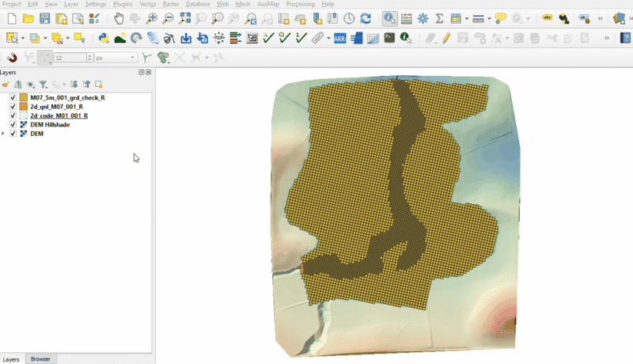Screen dimensions: 633x364
Task: Open the px units dropdown
Action: [116, 58]
